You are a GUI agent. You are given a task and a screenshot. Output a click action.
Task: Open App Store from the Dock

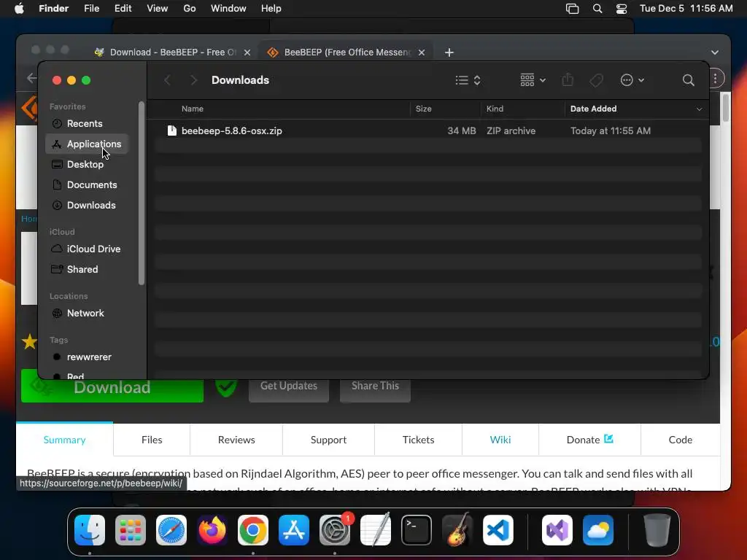pos(294,530)
